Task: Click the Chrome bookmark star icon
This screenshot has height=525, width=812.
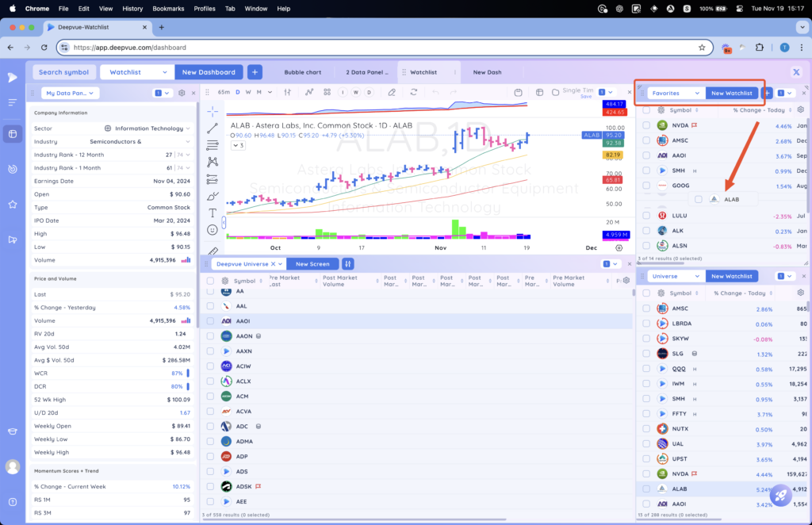Action: coord(702,47)
